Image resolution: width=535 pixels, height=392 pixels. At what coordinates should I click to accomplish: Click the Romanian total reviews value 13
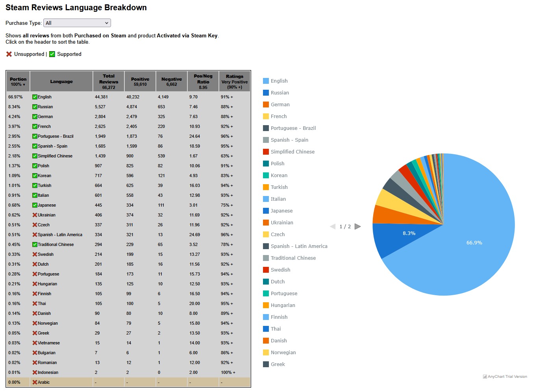(x=97, y=362)
